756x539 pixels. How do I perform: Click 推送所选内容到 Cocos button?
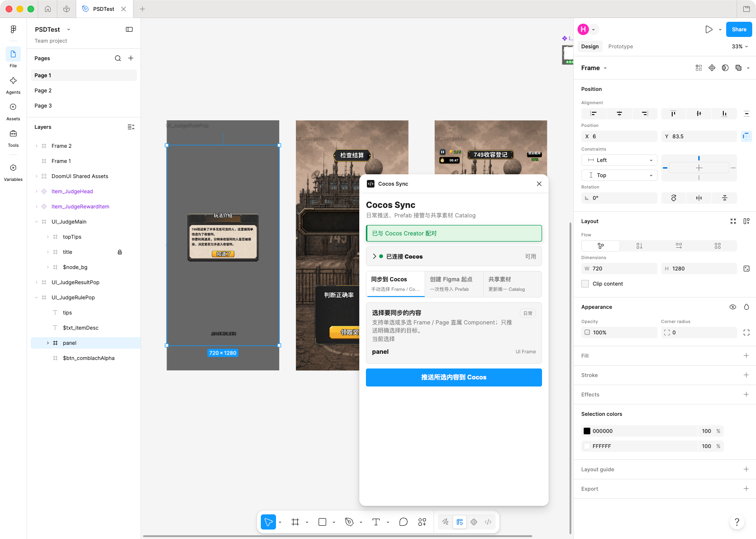[x=454, y=377]
